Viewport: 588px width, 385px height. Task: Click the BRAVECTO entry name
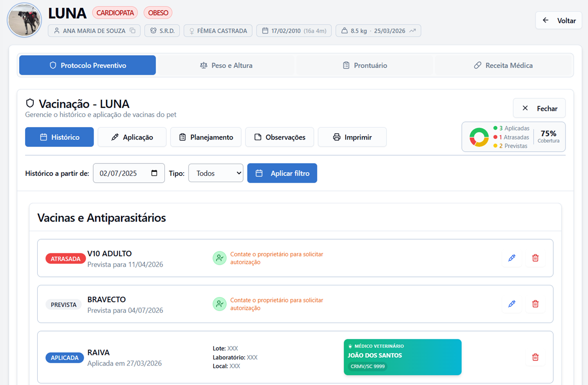pyautogui.click(x=107, y=300)
